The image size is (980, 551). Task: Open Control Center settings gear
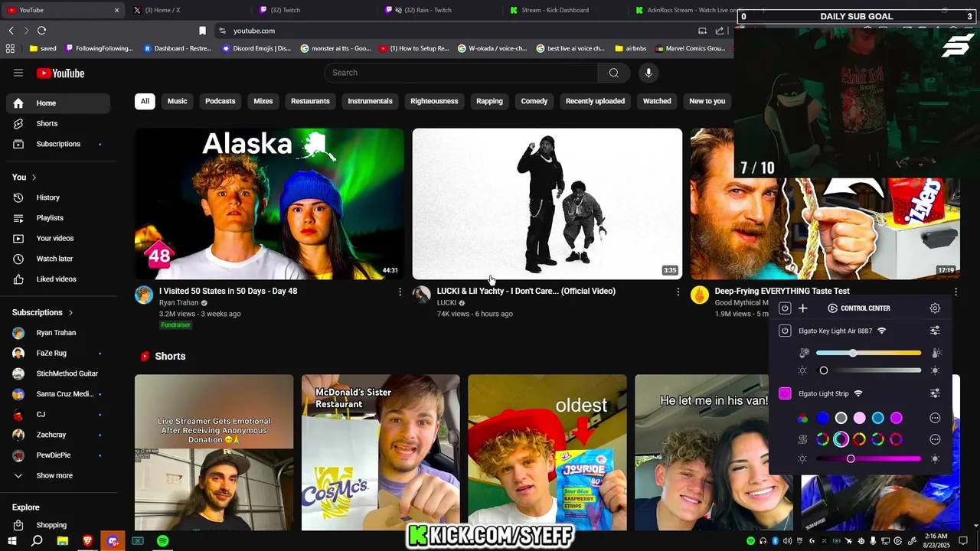point(935,308)
